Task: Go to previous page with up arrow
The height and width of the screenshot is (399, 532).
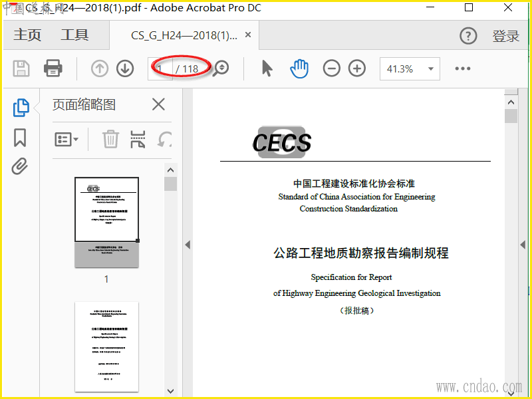Action: pos(99,68)
